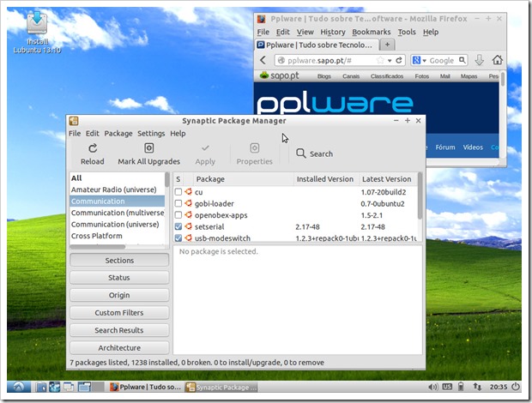This screenshot has height=403, width=532.
Task: Click the Sections filter button
Action: (x=119, y=261)
